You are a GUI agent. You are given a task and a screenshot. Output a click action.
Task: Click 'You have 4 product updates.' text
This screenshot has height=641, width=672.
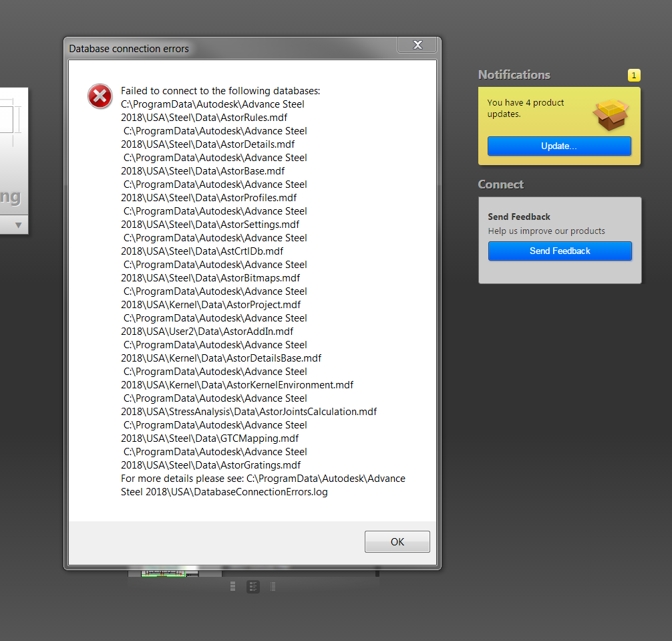click(x=526, y=108)
